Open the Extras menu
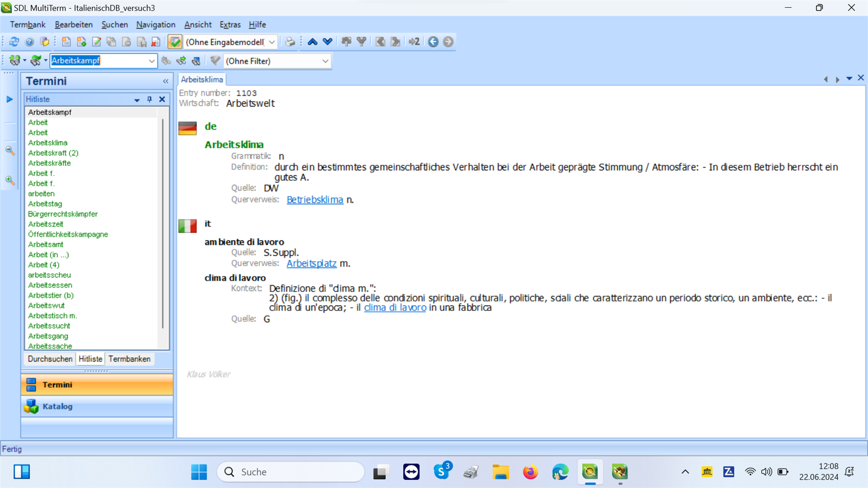 pos(230,25)
